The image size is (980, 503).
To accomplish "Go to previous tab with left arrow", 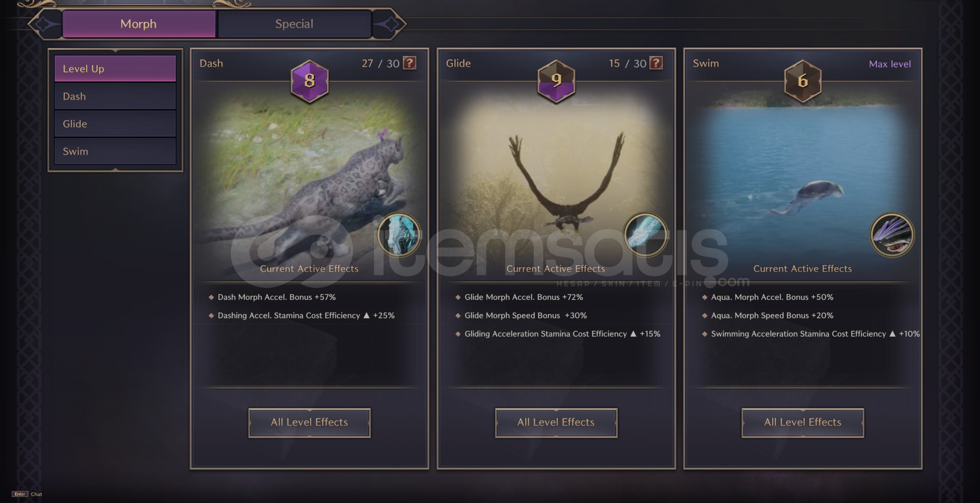I will (x=44, y=24).
